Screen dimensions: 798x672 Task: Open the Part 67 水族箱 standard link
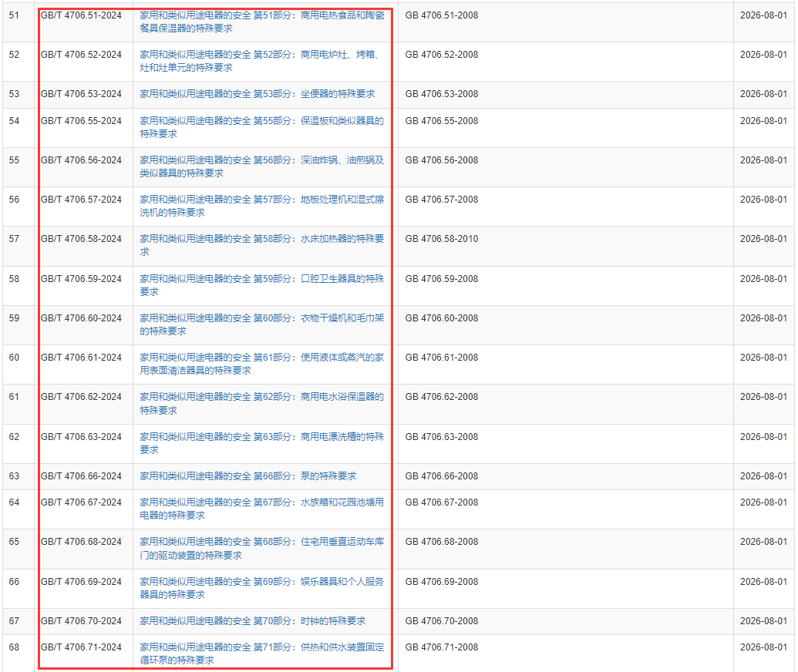pos(261,502)
